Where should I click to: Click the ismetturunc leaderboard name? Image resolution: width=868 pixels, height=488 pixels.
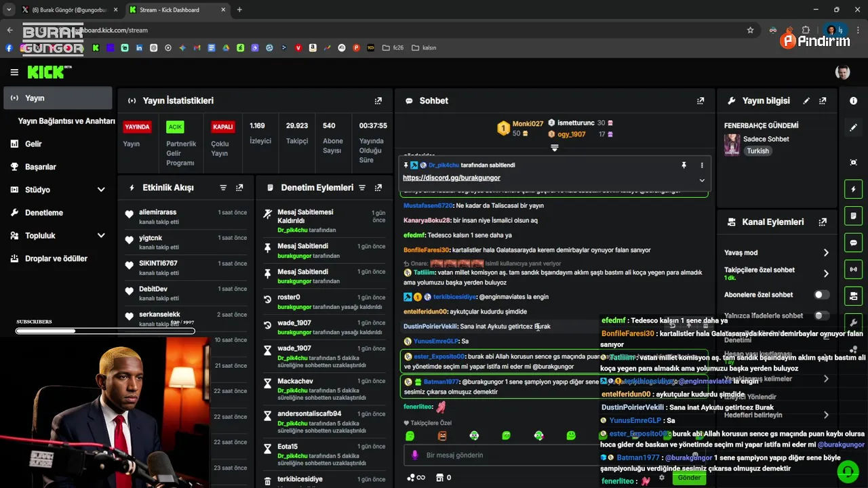[x=575, y=123]
